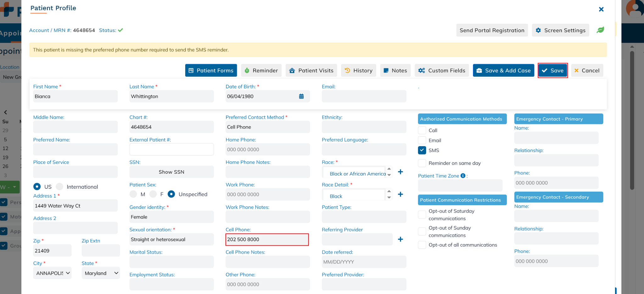This screenshot has width=644, height=294.
Task: Click the Cell Phone input field
Action: [x=267, y=240]
